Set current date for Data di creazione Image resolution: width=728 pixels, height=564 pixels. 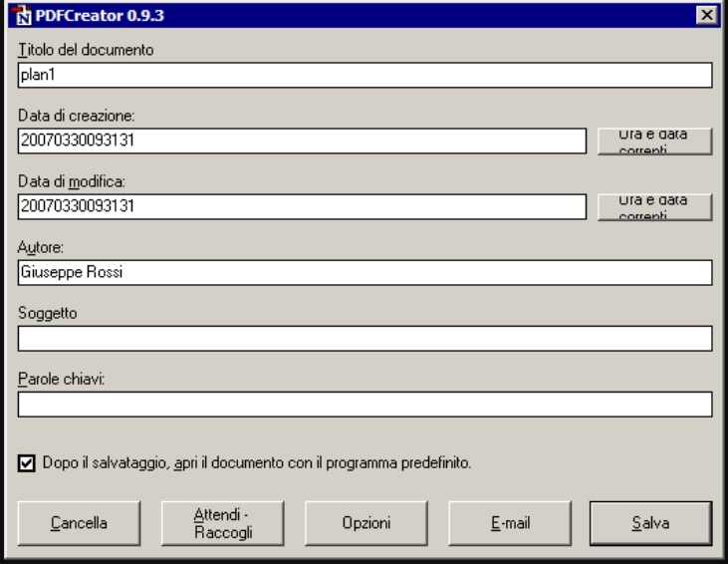pos(654,141)
